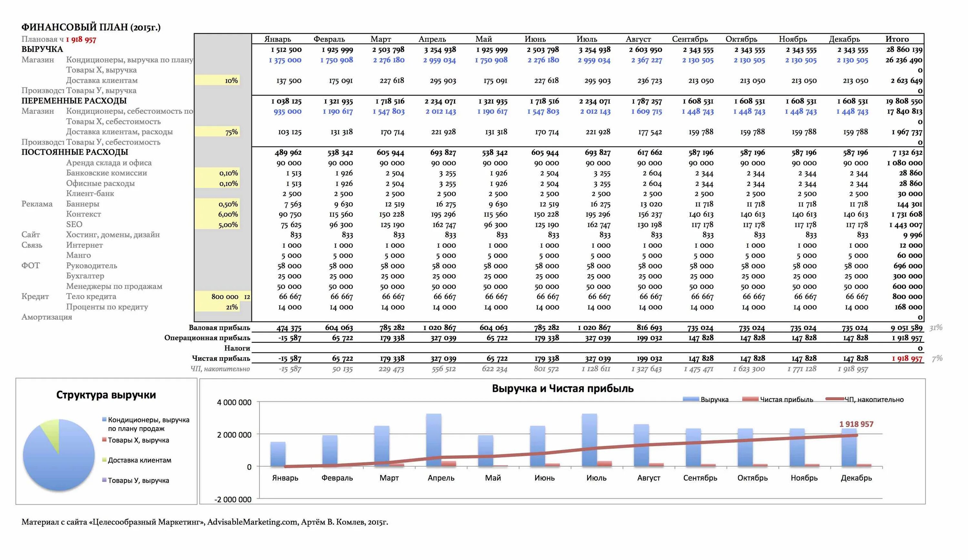The height and width of the screenshot is (560, 968).
Task: Select the Декабрь column header
Action: pyautogui.click(x=844, y=39)
